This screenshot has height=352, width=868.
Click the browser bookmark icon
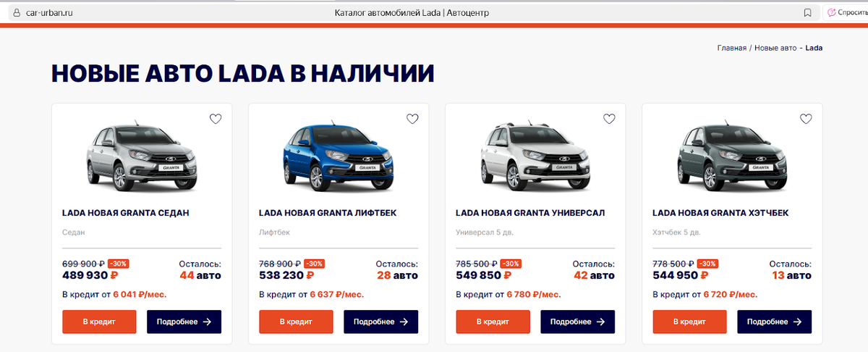808,12
